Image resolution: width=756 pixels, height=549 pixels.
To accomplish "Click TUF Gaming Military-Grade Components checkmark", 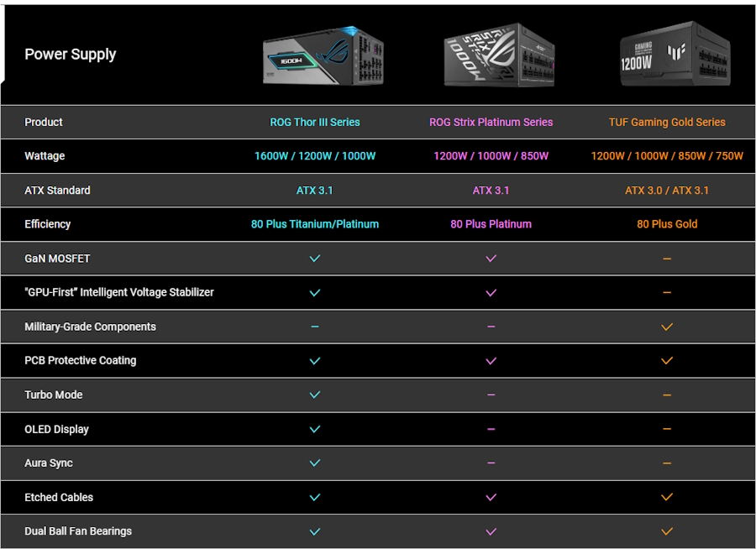I will click(x=667, y=327).
